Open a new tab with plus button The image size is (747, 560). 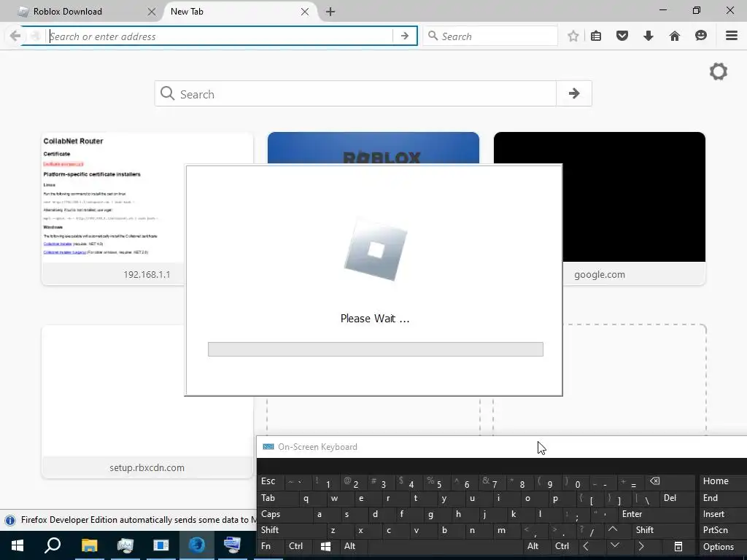(x=330, y=12)
